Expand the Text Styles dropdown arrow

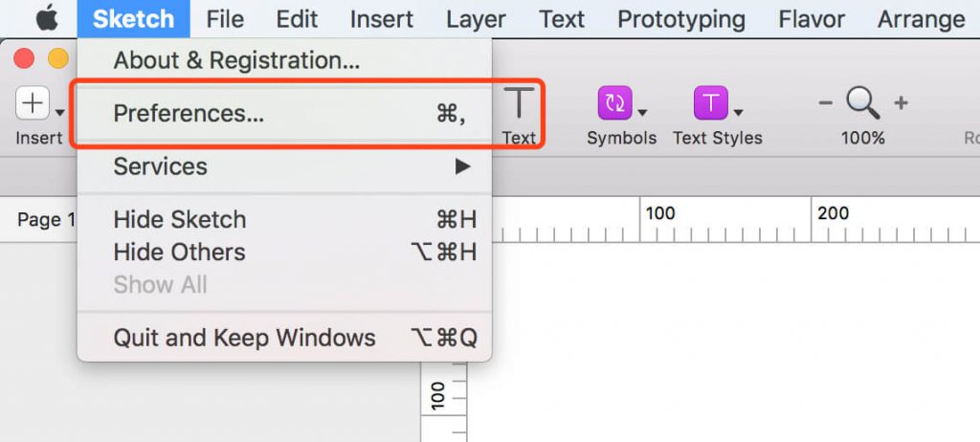click(738, 112)
